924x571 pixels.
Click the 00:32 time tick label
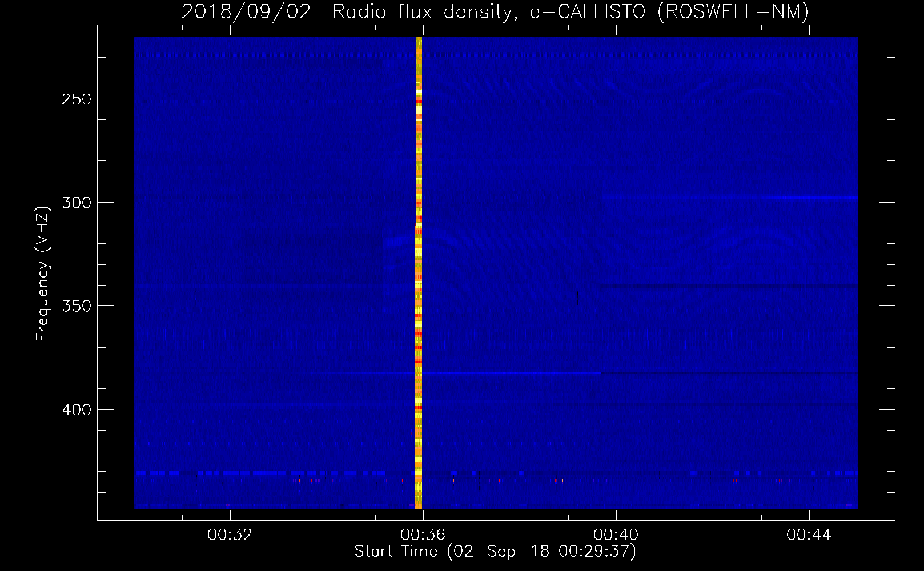click(230, 535)
